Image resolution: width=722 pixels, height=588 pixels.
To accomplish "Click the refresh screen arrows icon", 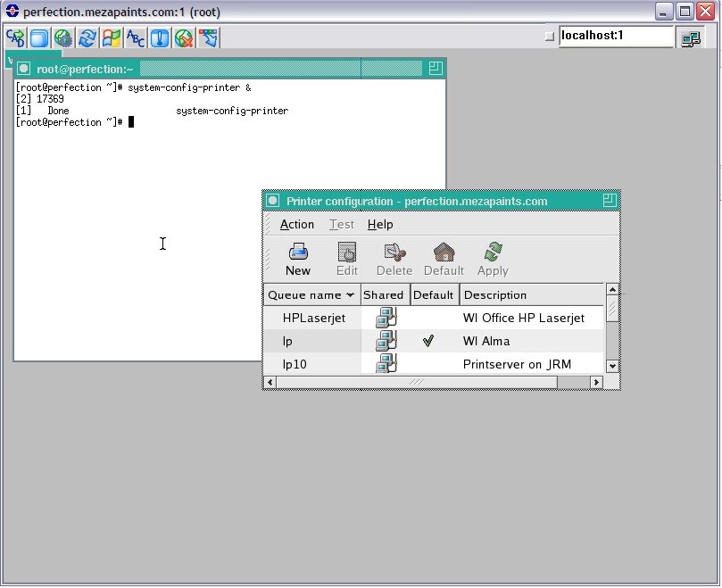I will pyautogui.click(x=87, y=37).
